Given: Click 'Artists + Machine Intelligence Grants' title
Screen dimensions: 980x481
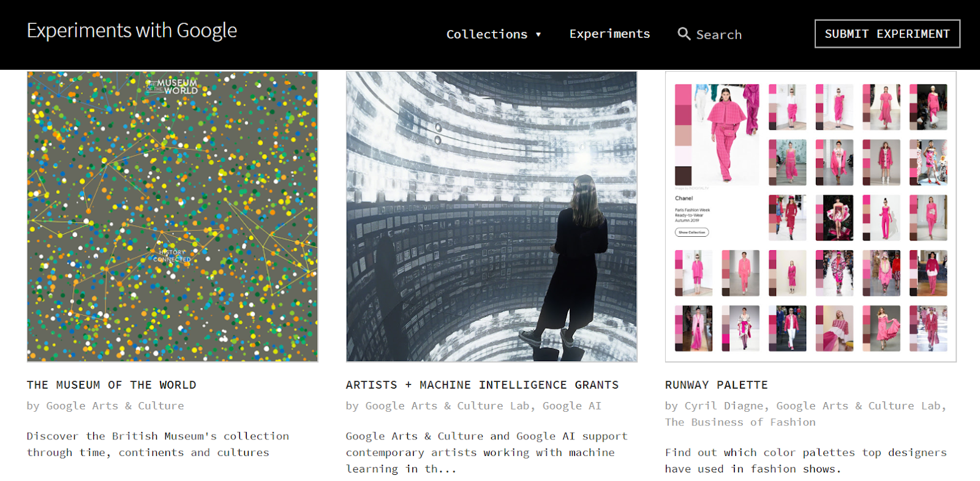Looking at the screenshot, I should pyautogui.click(x=482, y=385).
